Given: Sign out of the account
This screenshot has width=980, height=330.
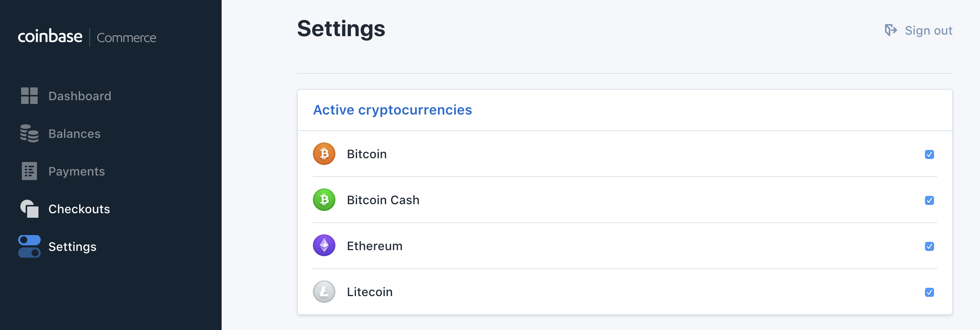Looking at the screenshot, I should [x=929, y=30].
